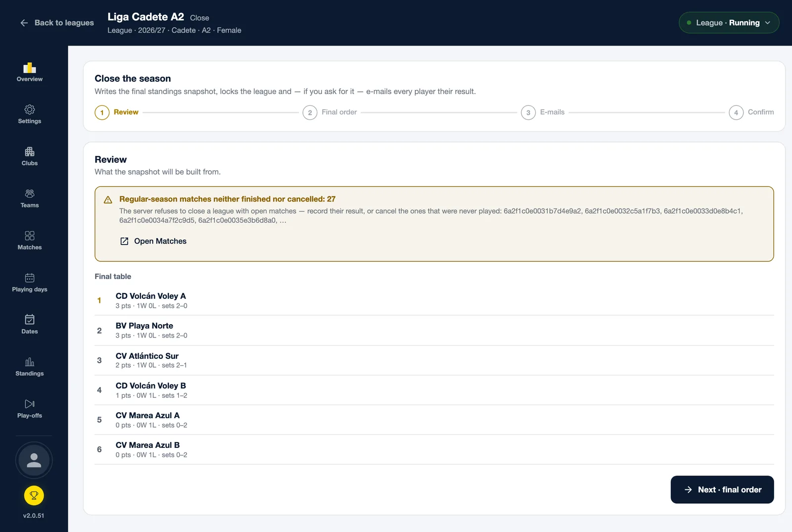The width and height of the screenshot is (792, 532).
Task: Select step 4 Confirm in stepper
Action: tap(751, 112)
